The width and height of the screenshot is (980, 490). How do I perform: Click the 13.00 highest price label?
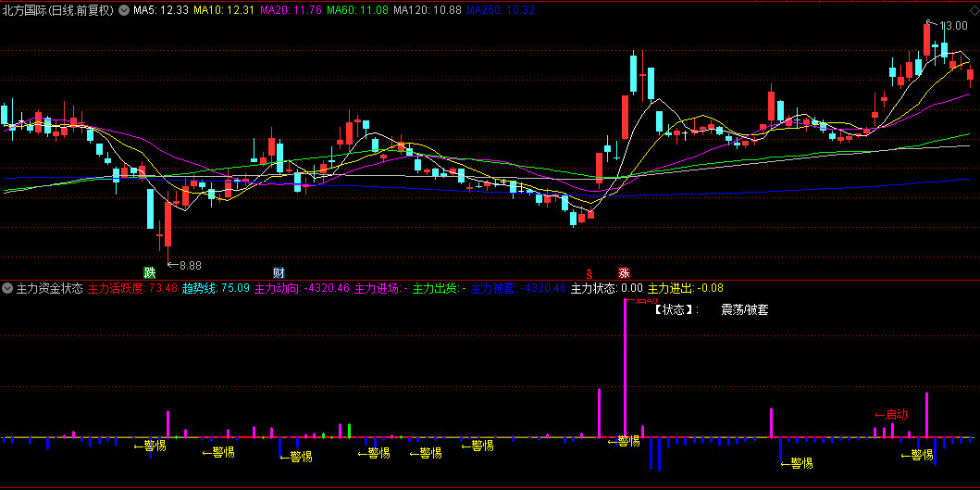pyautogui.click(x=953, y=26)
